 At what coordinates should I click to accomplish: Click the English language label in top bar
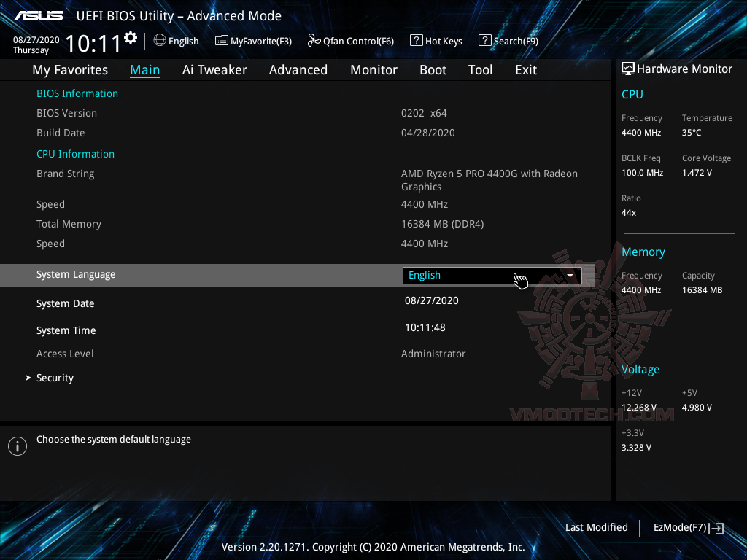[183, 41]
